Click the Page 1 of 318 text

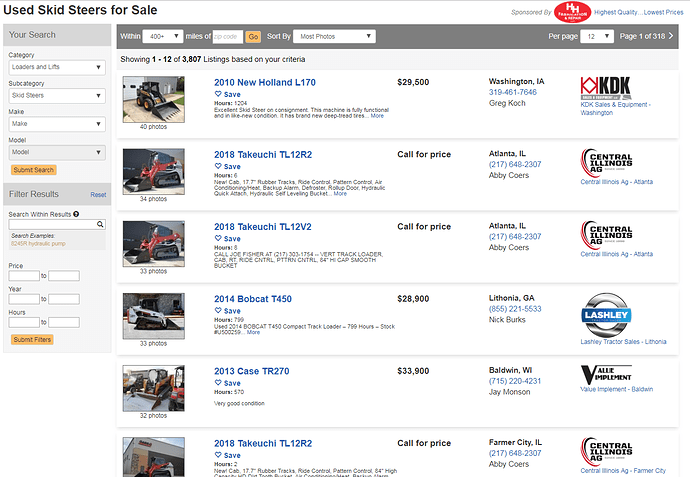point(642,36)
